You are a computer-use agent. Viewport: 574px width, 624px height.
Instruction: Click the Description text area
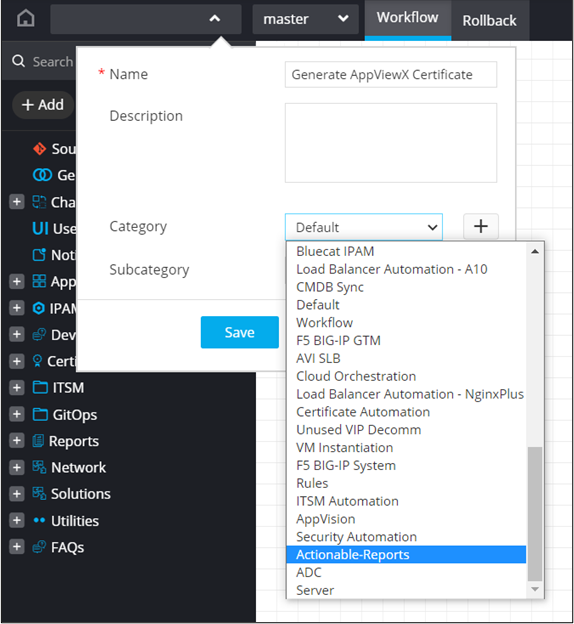tap(390, 143)
